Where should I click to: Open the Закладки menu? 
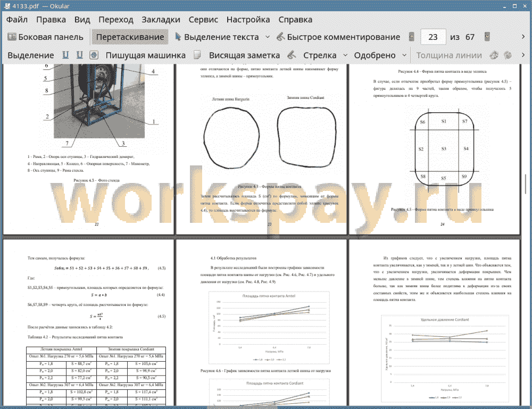(x=161, y=20)
